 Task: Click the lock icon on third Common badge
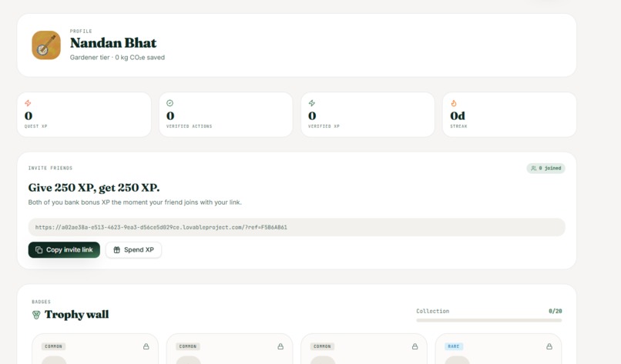(x=415, y=346)
